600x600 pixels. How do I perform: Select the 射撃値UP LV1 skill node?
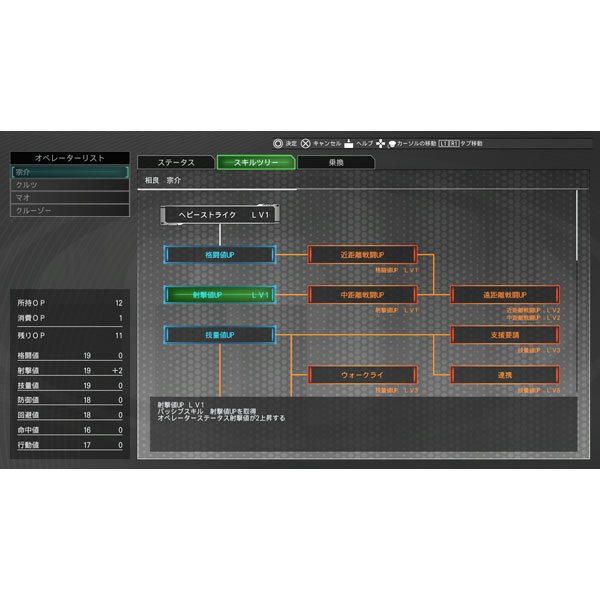click(219, 295)
